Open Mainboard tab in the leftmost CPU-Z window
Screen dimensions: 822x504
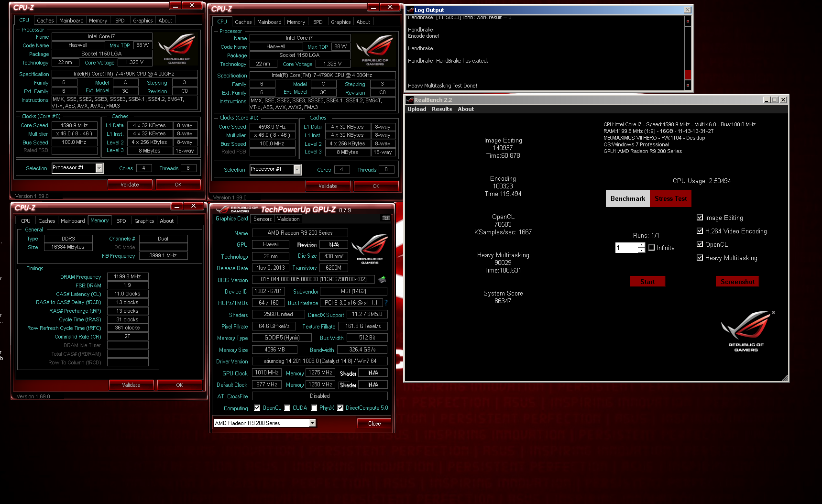pyautogui.click(x=71, y=21)
